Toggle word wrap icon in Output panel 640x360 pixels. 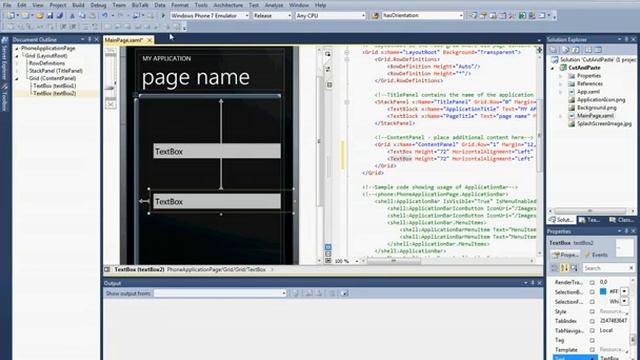tap(345, 293)
